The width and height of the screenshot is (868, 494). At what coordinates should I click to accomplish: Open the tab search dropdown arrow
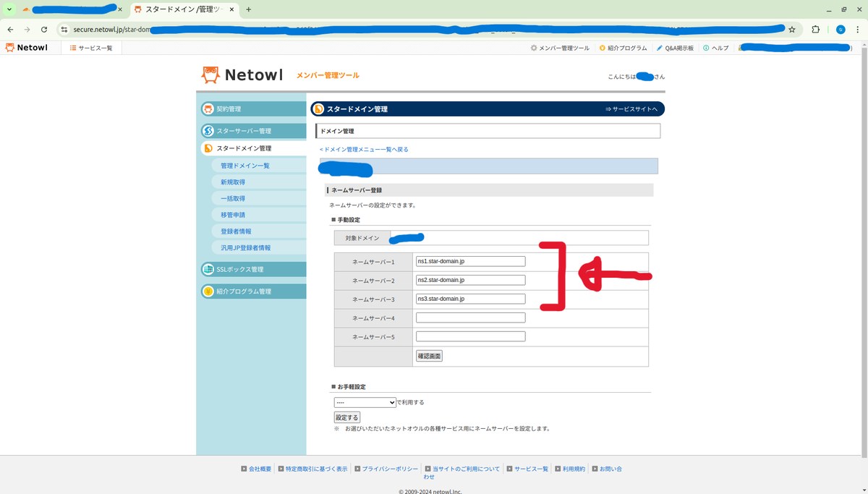pyautogui.click(x=9, y=9)
